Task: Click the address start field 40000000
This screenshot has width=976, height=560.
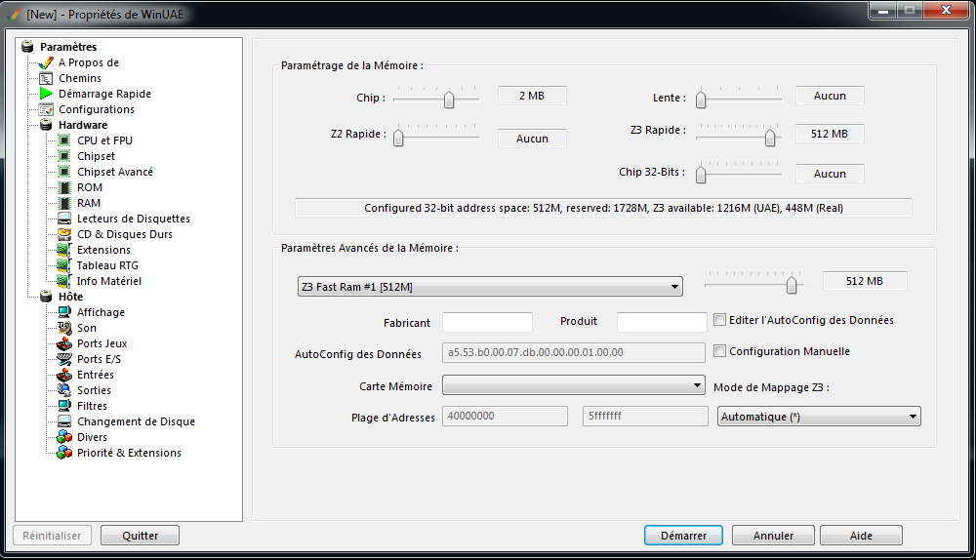Action: tap(505, 416)
